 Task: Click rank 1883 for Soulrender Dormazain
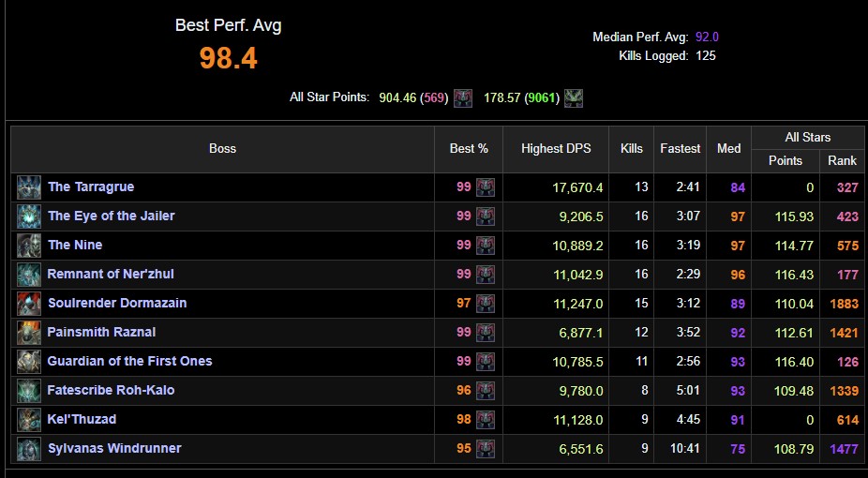[x=845, y=304]
